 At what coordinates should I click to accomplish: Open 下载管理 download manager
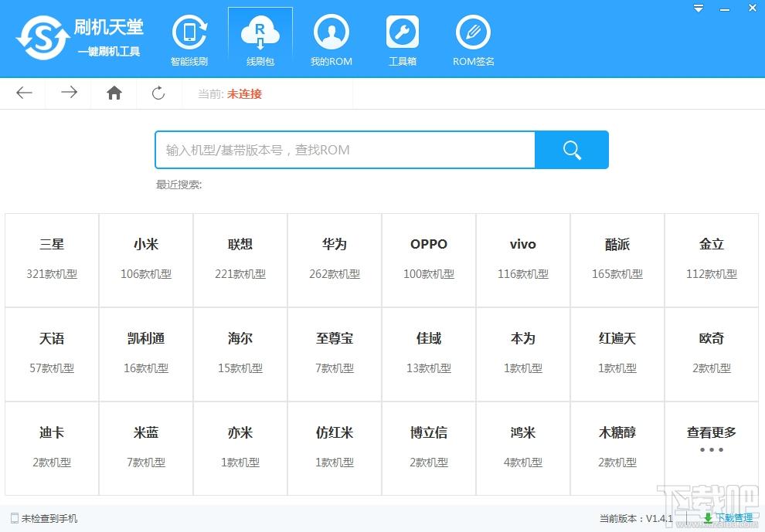728,518
